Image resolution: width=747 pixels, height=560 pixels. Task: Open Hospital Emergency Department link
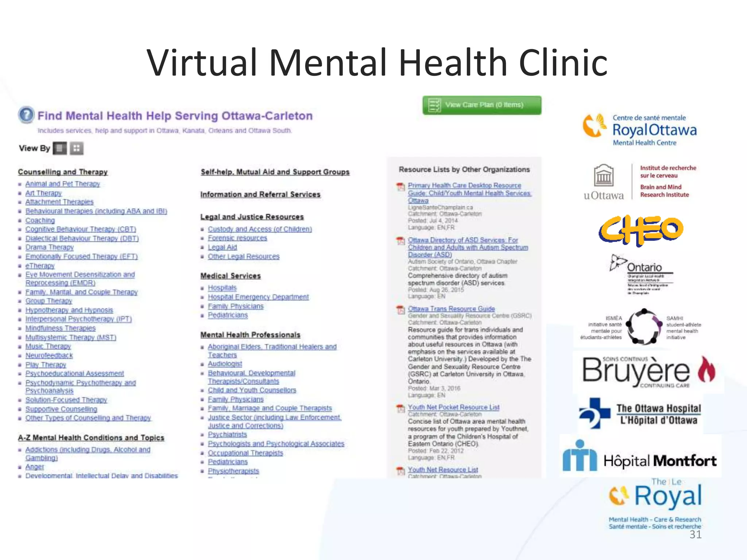tap(258, 297)
